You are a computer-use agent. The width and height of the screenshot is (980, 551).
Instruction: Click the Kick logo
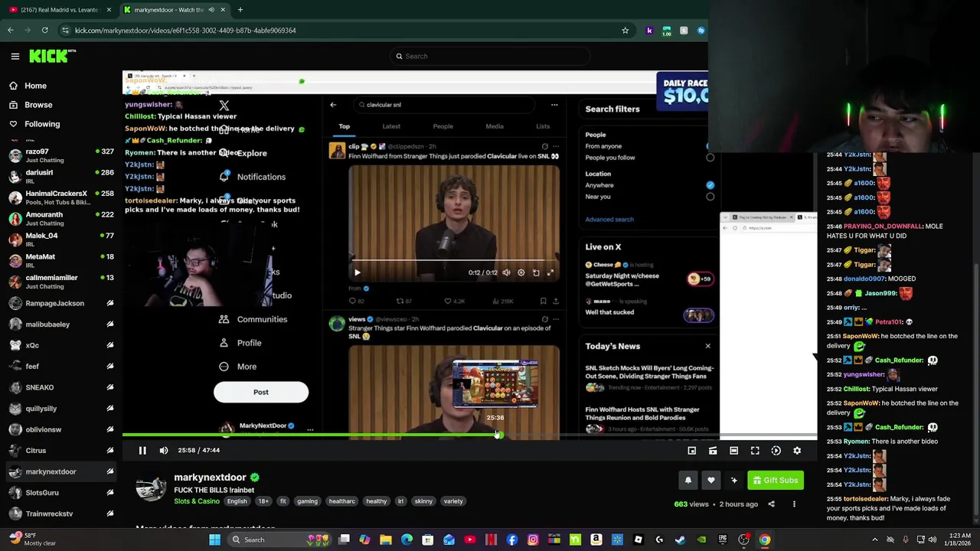[52, 56]
